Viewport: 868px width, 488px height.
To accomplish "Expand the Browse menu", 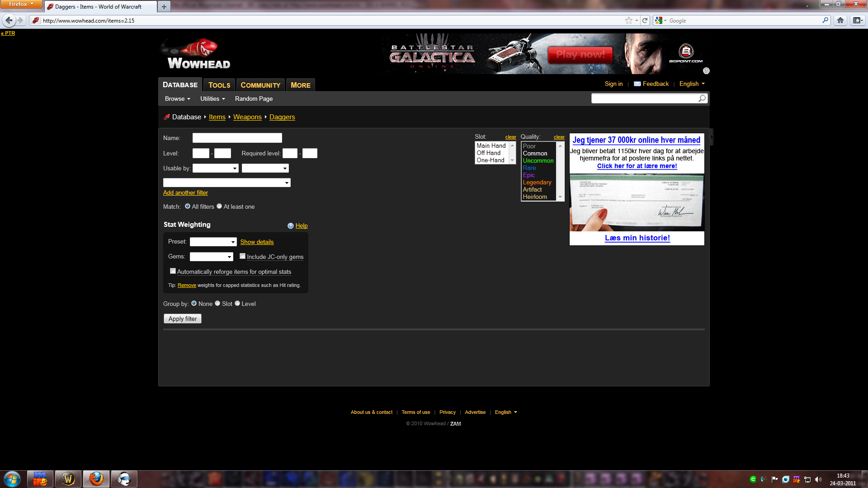I will click(177, 99).
